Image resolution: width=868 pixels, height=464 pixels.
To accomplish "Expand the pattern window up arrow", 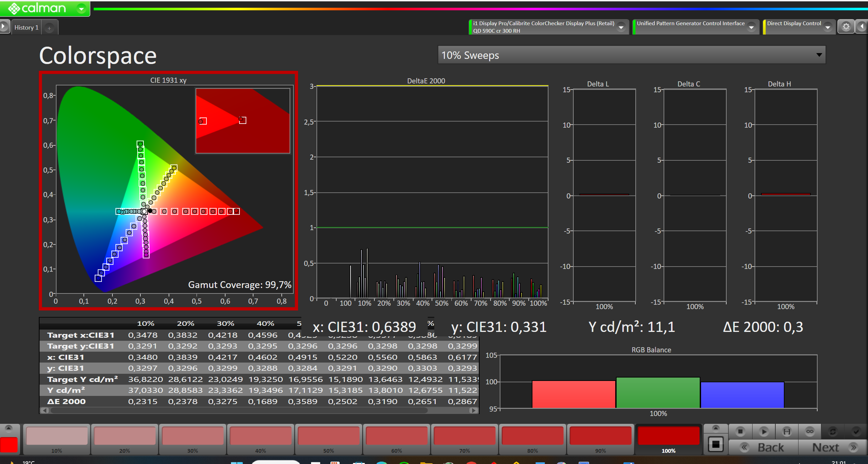I will 716,428.
